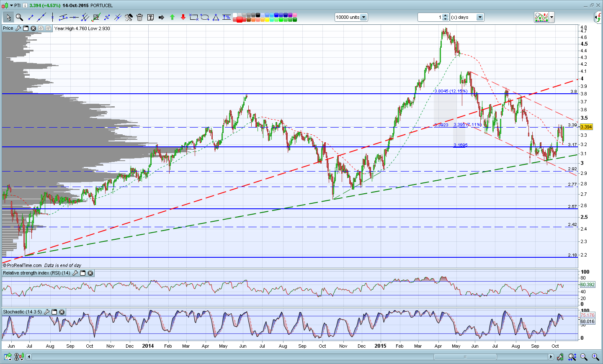Expand the 10000 units dropdown
This screenshot has height=364, width=603.
(x=363, y=17)
